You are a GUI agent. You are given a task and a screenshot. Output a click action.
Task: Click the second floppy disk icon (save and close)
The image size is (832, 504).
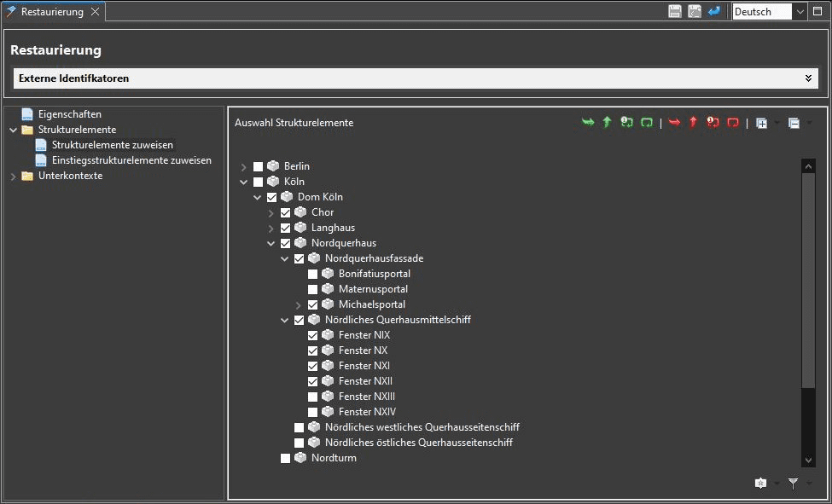(695, 11)
